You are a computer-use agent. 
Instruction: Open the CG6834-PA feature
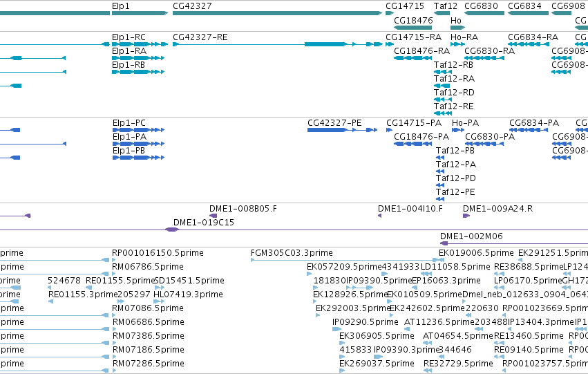click(529, 130)
